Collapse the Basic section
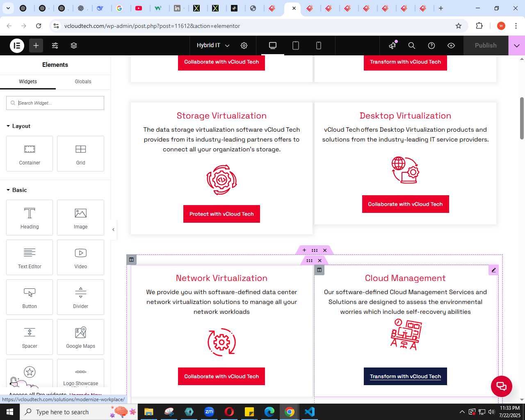 pos(17,190)
